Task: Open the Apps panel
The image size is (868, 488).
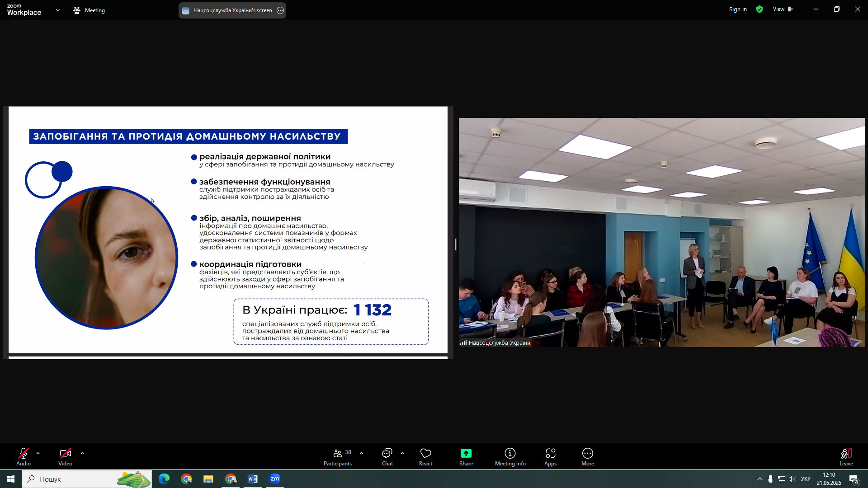Action: point(550,454)
